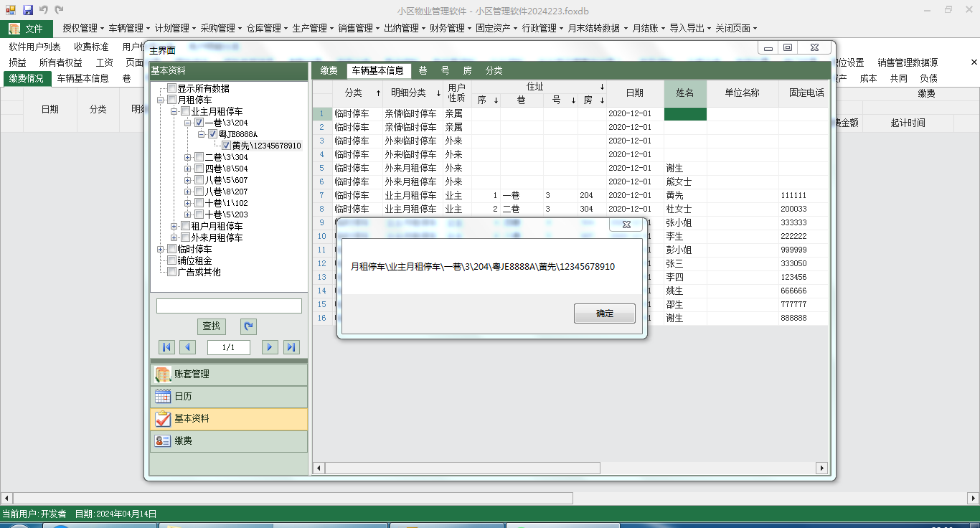This screenshot has height=528, width=980.
Task: Open 缴费 sidebar panel
Action: [229, 441]
